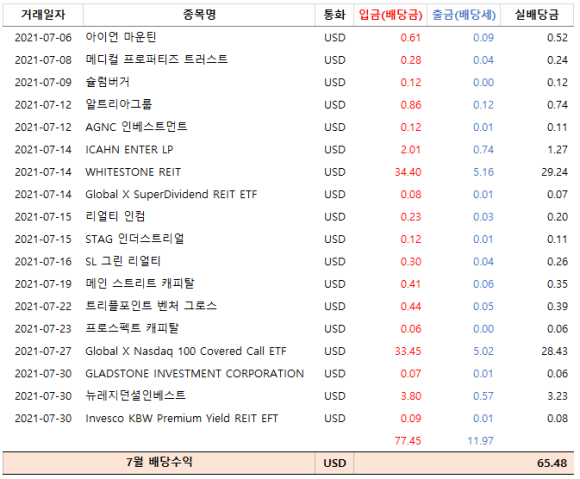Screen dimensions: 580x479
Task: Select the 트리플포인트 벤처 그로스 cell
Action: pyautogui.click(x=151, y=306)
